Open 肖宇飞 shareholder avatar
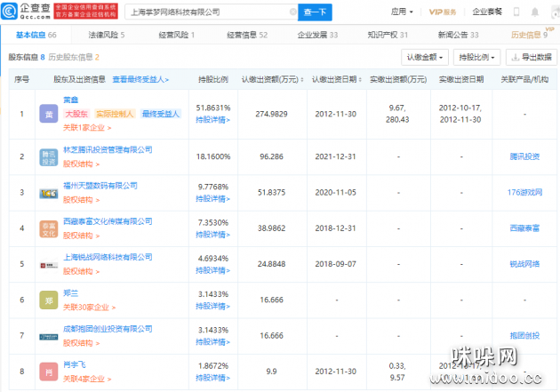560x392 pixels. [49, 372]
